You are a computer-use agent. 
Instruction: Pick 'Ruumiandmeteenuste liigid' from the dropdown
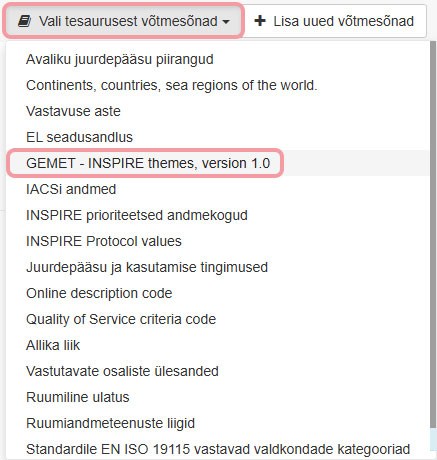[110, 423]
